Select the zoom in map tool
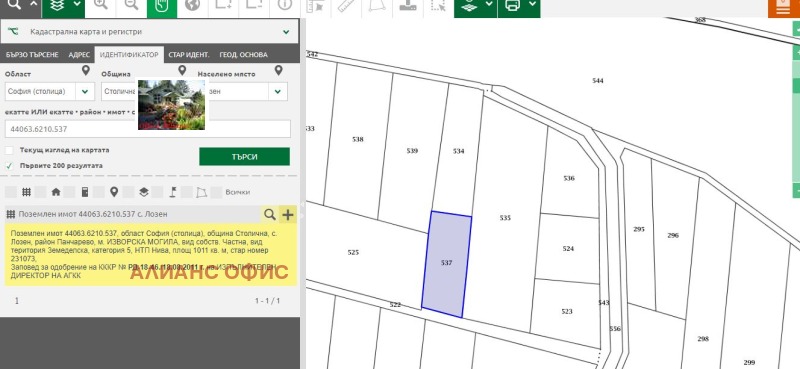 (x=101, y=5)
